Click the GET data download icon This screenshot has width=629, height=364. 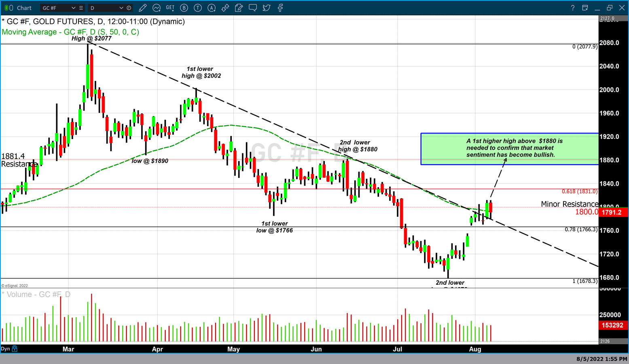coord(170,8)
